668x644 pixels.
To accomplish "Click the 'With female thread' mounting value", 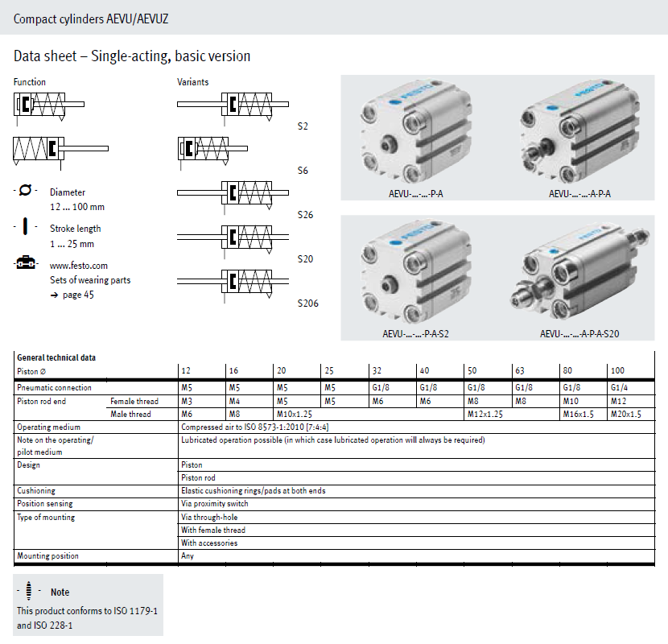I will [x=213, y=530].
